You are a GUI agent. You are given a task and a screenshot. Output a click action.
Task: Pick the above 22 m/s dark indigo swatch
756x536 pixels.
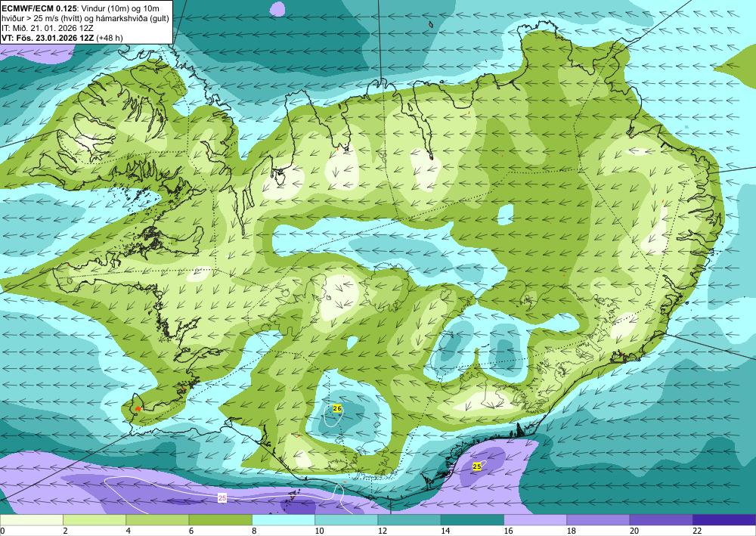tap(724, 520)
